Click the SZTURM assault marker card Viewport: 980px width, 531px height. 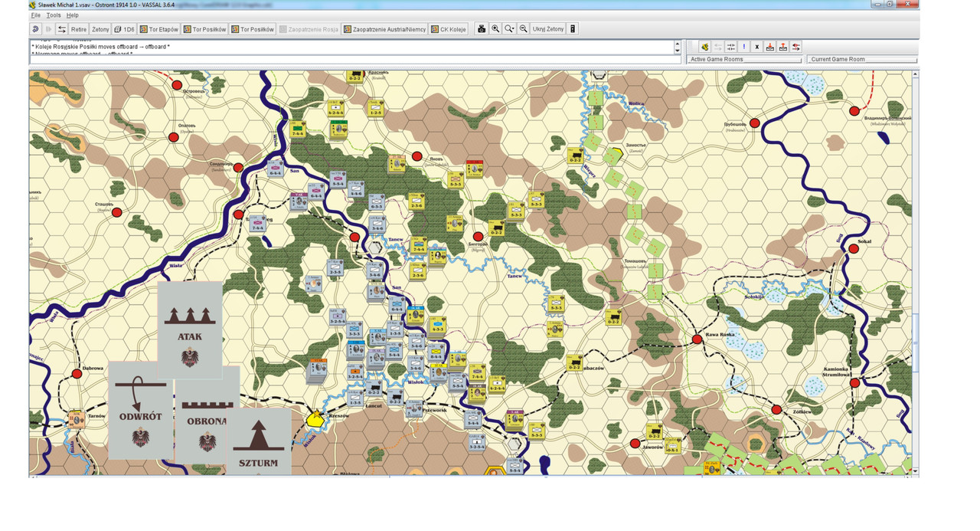pos(259,441)
